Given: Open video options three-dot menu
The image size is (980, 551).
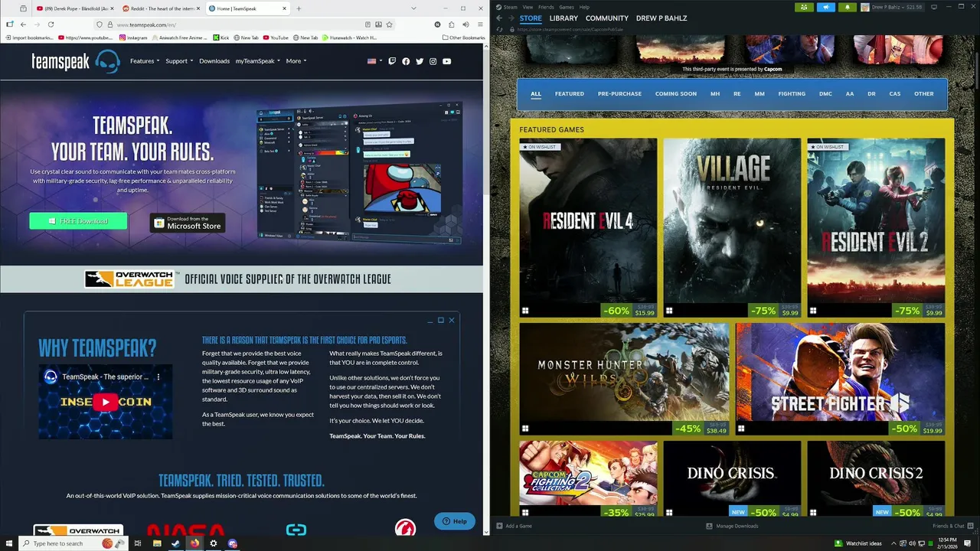Looking at the screenshot, I should pos(159,377).
